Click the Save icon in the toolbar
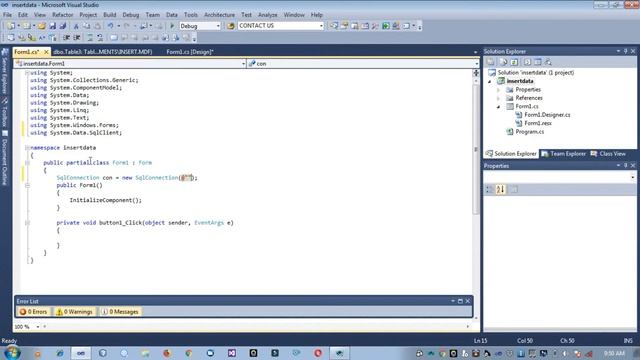The width and height of the screenshot is (640, 360). tap(53, 26)
